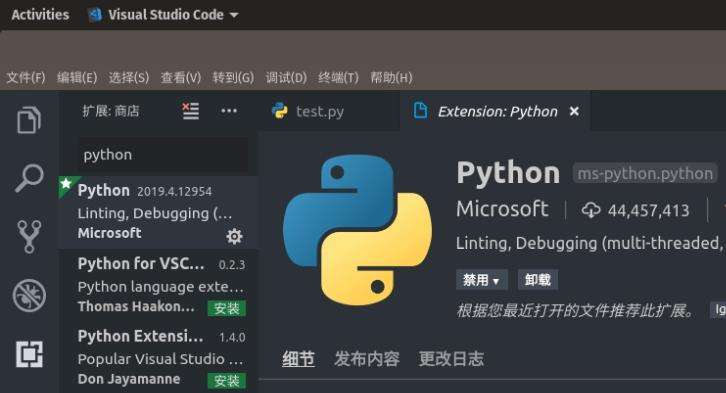Viewport: 726px width, 393px height.
Task: Open the 帮助(H) menu
Action: pyautogui.click(x=391, y=77)
